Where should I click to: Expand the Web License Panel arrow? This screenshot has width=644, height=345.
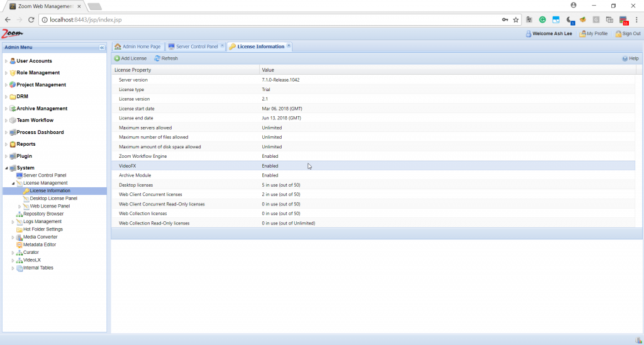(x=19, y=206)
